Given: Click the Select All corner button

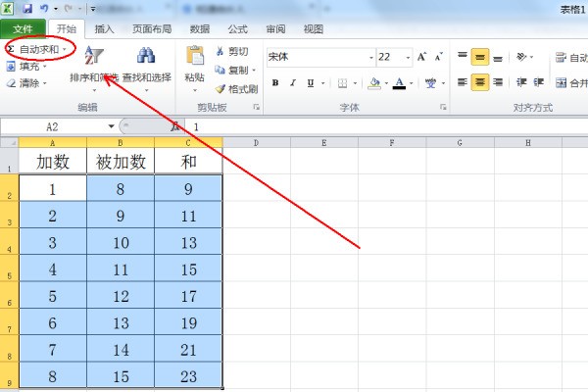Looking at the screenshot, I should click(10, 142).
